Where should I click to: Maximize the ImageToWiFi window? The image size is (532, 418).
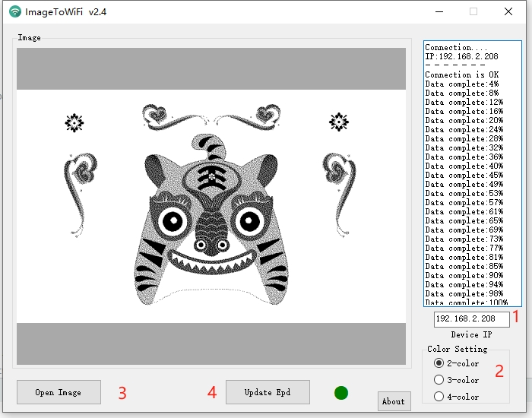[473, 11]
